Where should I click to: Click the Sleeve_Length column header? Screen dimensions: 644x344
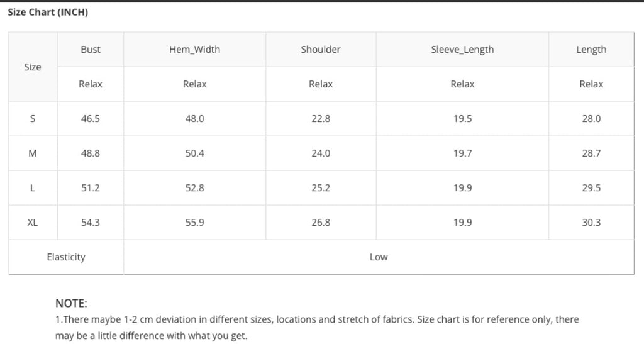(462, 50)
